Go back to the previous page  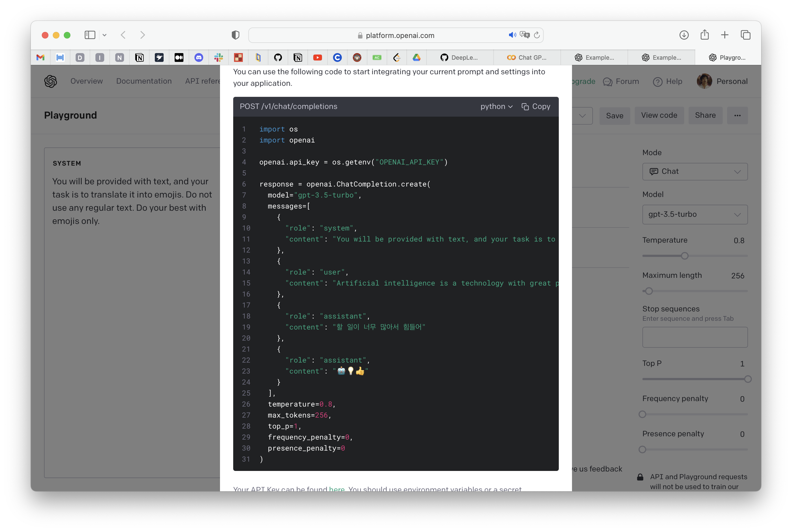point(123,35)
